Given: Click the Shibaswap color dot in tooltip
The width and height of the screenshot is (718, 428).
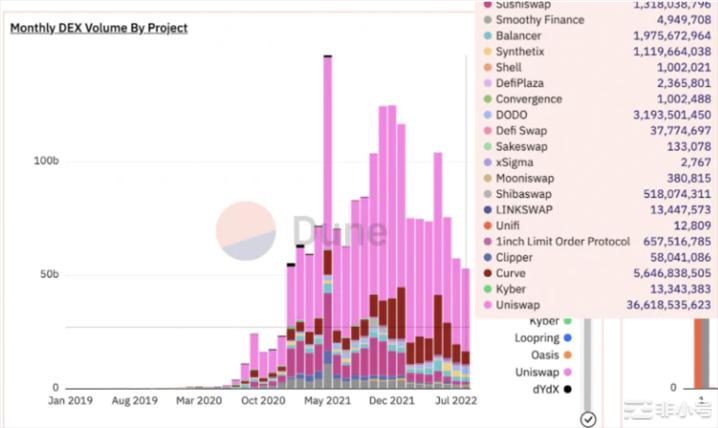Looking at the screenshot, I should [487, 194].
